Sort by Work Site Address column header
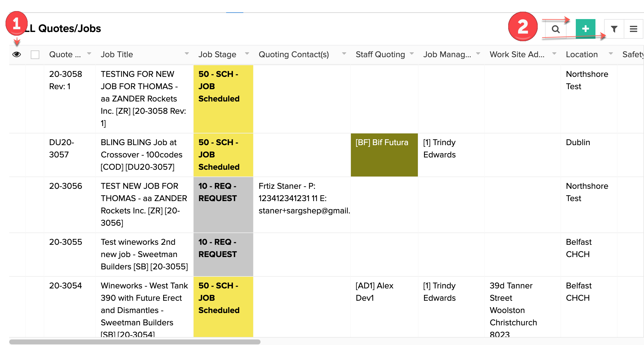This screenshot has width=644, height=345. click(517, 54)
